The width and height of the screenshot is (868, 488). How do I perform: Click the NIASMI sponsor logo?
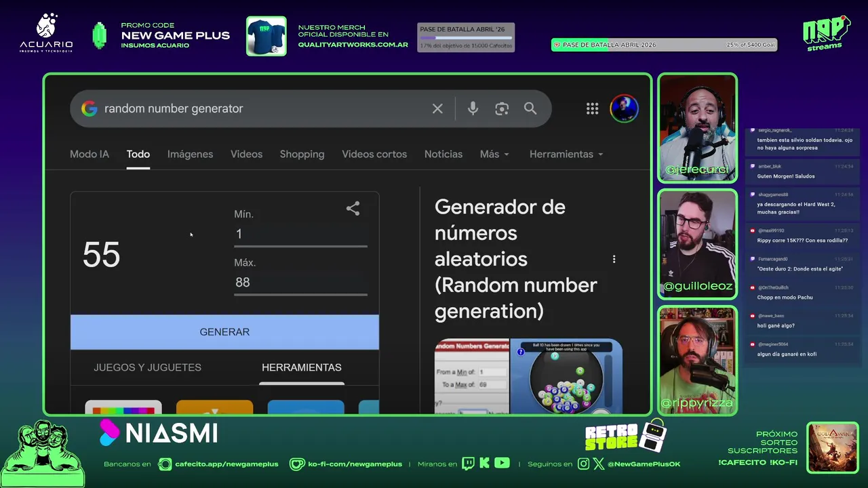pyautogui.click(x=159, y=433)
